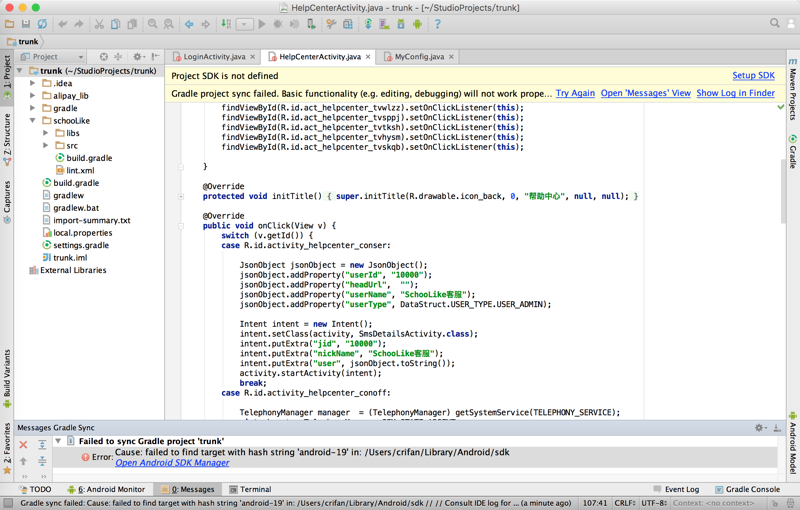Image resolution: width=800 pixels, height=510 pixels.
Task: Close the MyConfig.java tab
Action: 452,57
